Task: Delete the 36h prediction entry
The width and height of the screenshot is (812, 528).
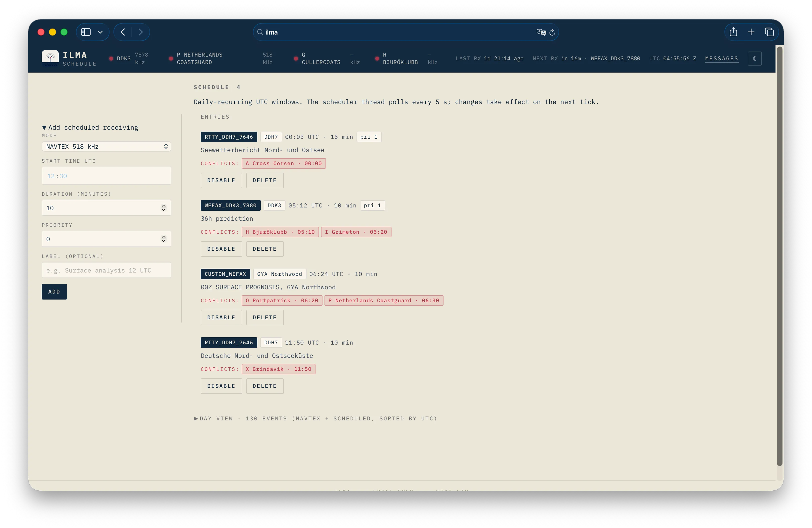Action: (264, 249)
